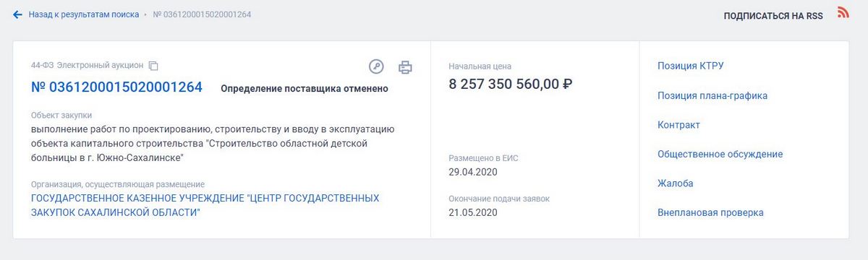Open 'Позиция КТРУ' section
Image resolution: width=868 pixels, height=260 pixels.
click(x=691, y=66)
